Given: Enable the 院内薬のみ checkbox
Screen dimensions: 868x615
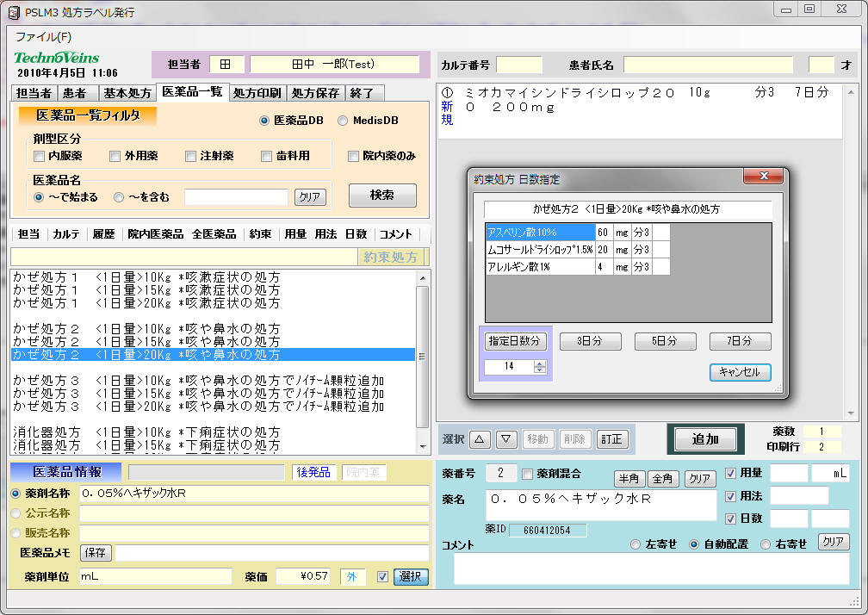Looking at the screenshot, I should [354, 157].
